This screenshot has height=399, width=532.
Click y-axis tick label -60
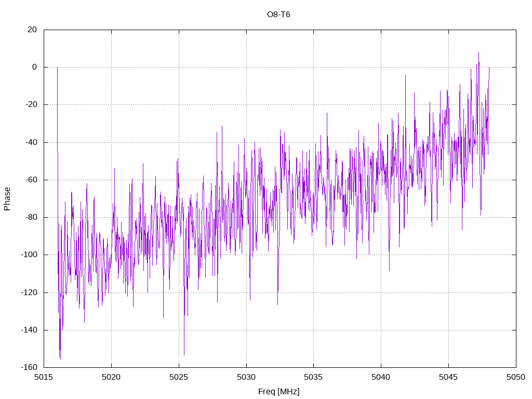tap(31, 180)
